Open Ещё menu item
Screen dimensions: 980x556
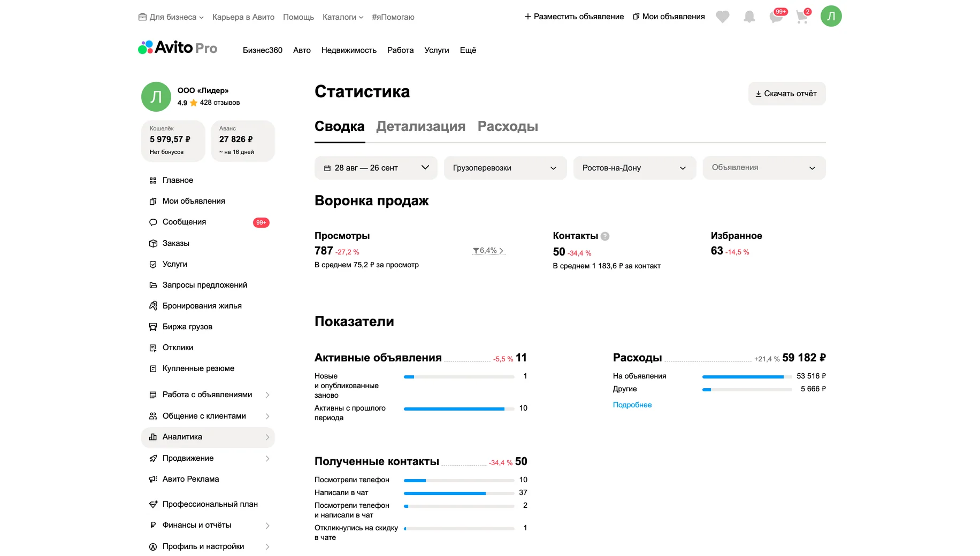[x=468, y=50]
